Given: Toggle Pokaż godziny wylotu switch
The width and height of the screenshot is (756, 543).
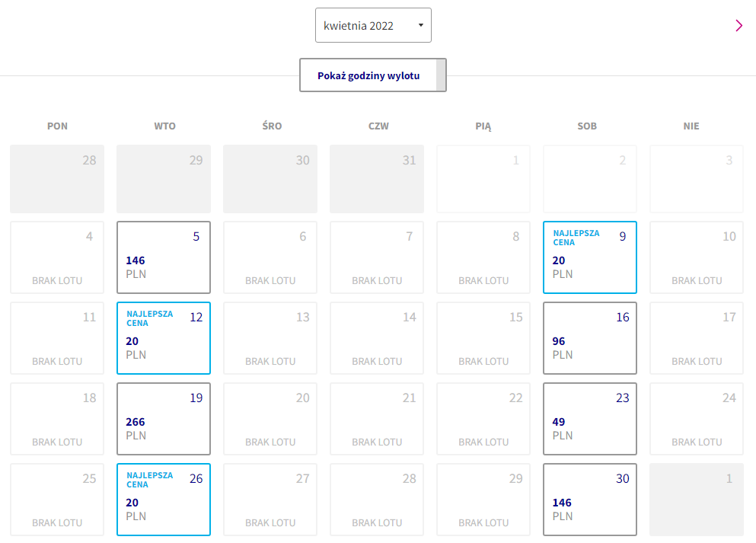Looking at the screenshot, I should [x=373, y=75].
